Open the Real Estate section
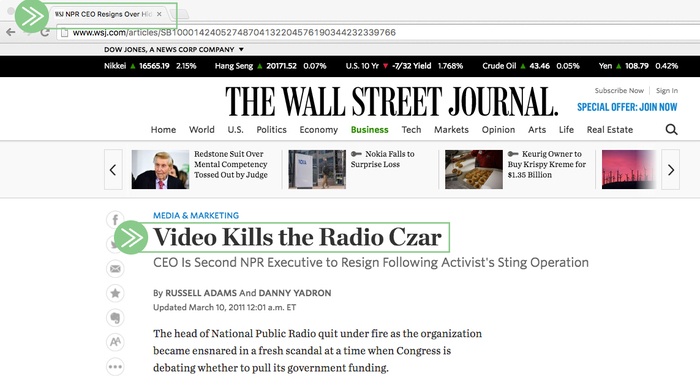The width and height of the screenshot is (700, 388). (610, 129)
